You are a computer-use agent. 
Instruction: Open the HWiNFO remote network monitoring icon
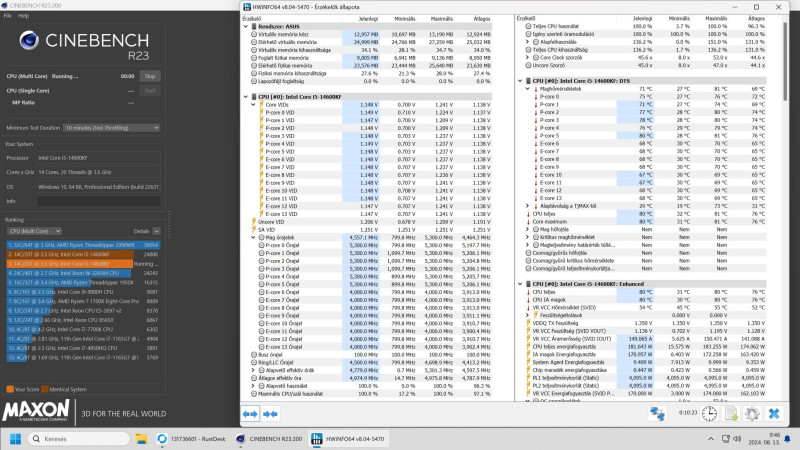click(x=657, y=413)
